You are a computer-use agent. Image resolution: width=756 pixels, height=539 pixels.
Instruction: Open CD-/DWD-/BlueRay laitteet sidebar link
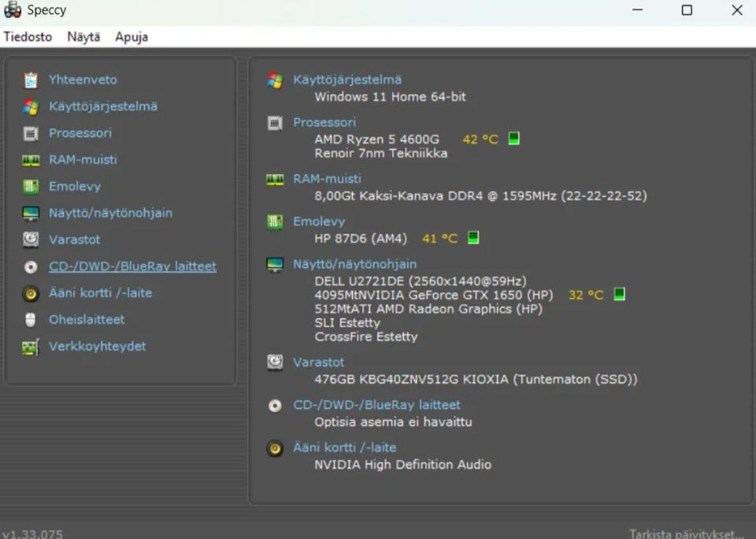[x=132, y=266]
